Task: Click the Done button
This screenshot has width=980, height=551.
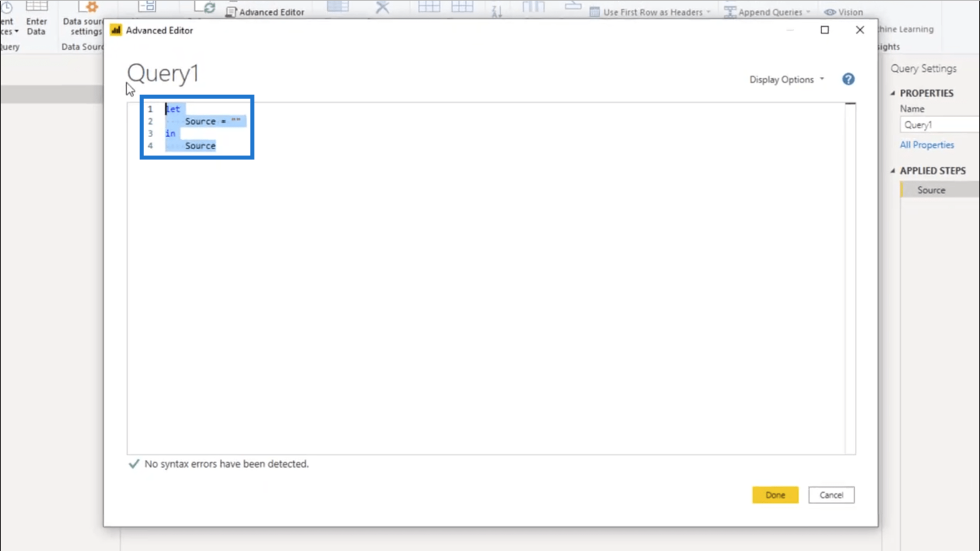Action: click(775, 495)
